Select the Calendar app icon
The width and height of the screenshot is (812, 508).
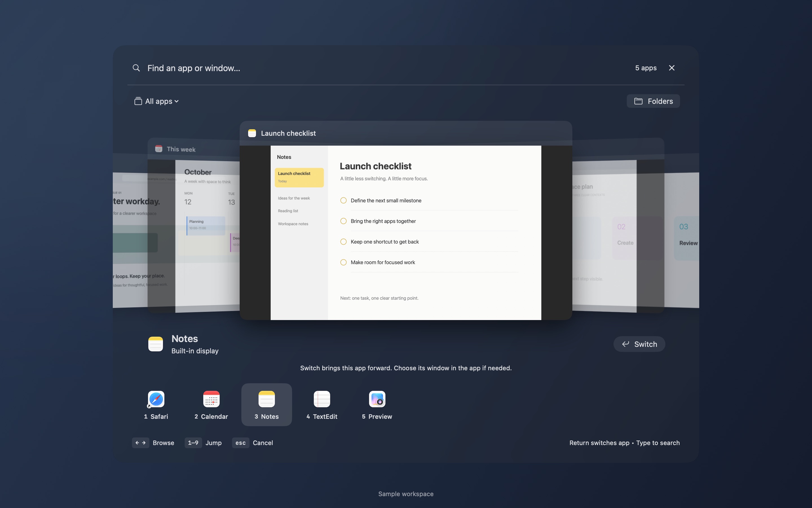211,399
